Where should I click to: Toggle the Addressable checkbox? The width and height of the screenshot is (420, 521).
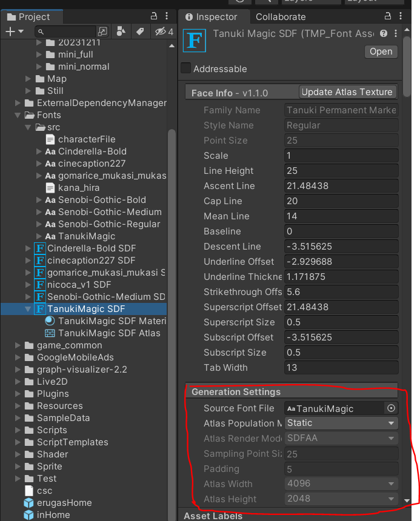(x=185, y=68)
